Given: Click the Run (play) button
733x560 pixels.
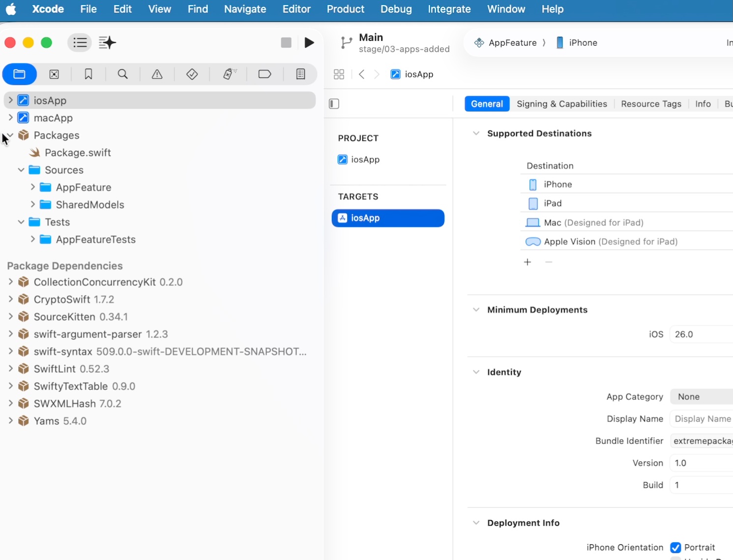Looking at the screenshot, I should pyautogui.click(x=309, y=43).
